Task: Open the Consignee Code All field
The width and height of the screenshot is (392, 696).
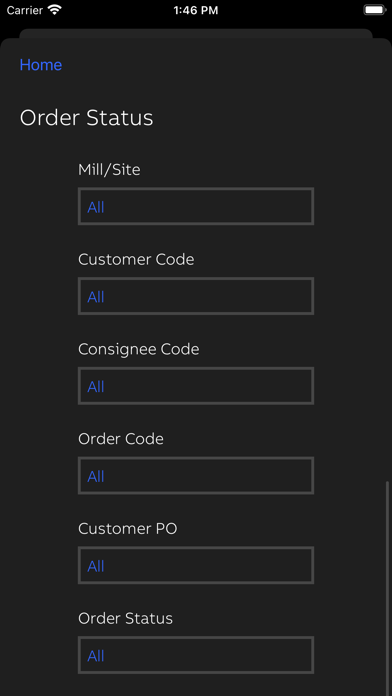Action: coord(196,386)
